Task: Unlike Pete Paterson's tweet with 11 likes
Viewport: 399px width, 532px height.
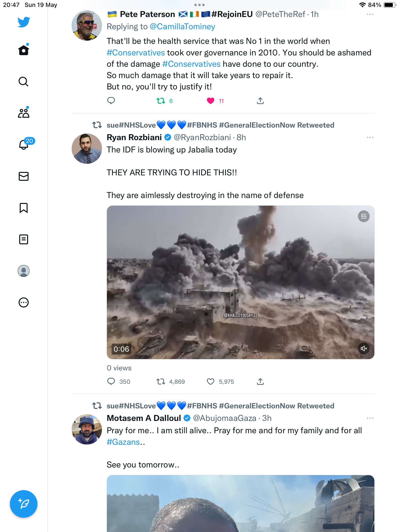Action: 211,101
